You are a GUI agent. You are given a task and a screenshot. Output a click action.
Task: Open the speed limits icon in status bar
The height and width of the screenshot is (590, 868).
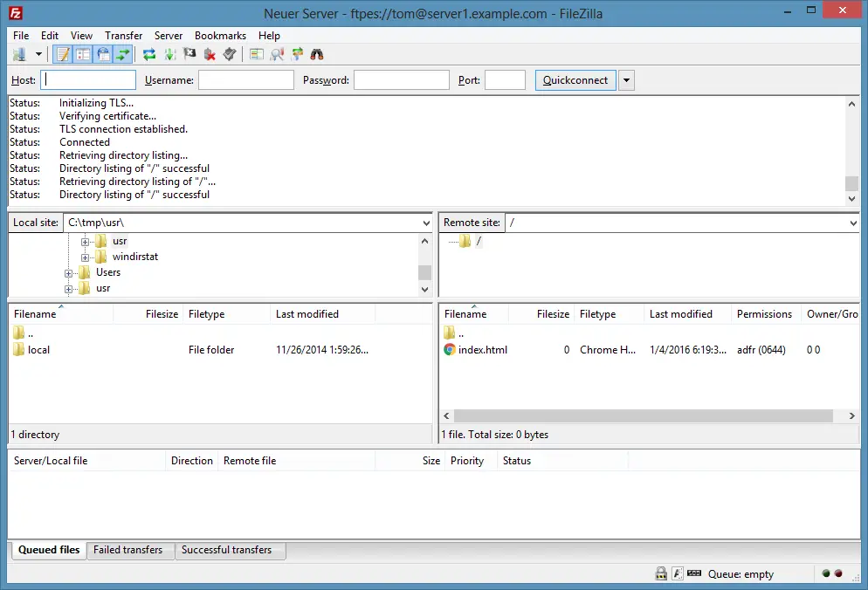pos(694,573)
